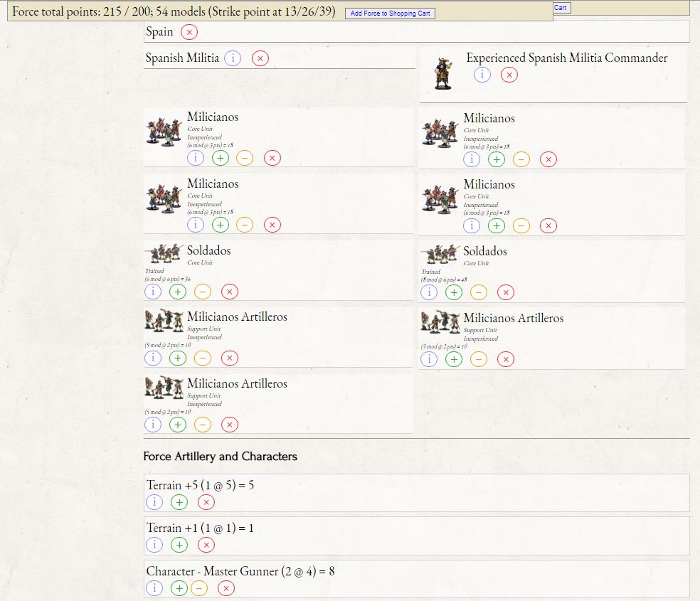700x601 pixels.
Task: Open info for the 48-point Soldados unit
Action: (429, 292)
